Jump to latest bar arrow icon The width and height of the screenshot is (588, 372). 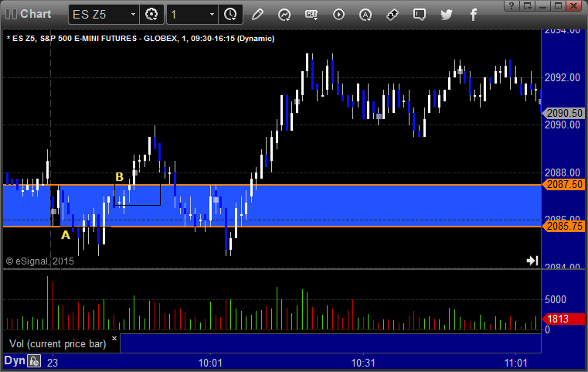532,261
